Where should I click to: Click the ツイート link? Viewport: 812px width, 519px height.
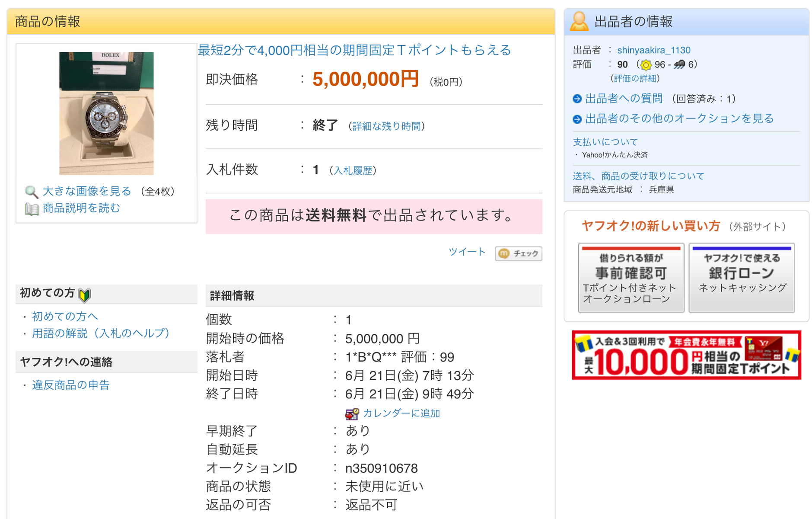tap(467, 252)
